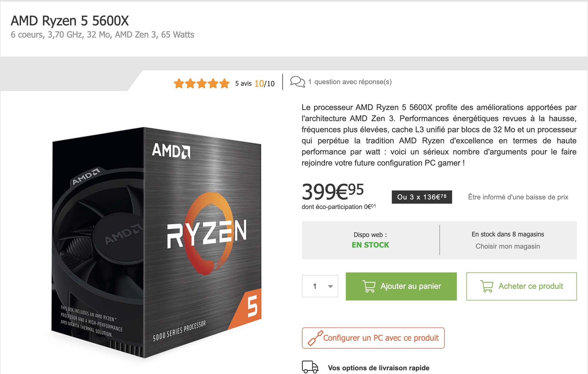
Task: Open Configurer un PC avec ce produit
Action: (x=373, y=338)
